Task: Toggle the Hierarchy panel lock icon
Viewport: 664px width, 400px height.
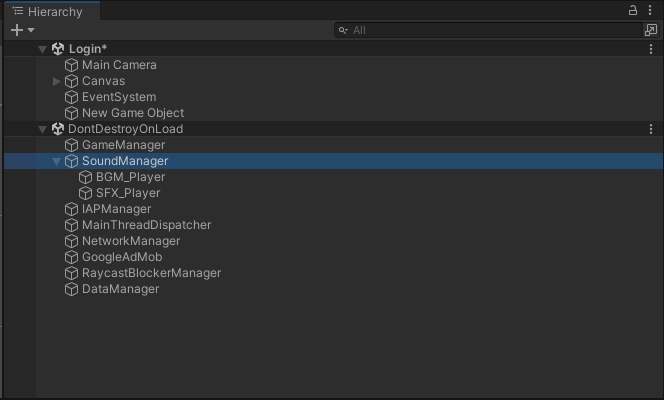Action: pos(633,10)
